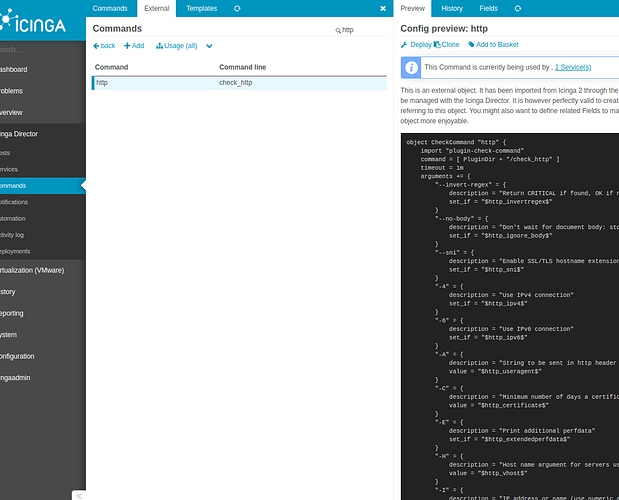Click the 'Print additional perfdata' description line
Image resolution: width=619 pixels, height=500 pixels.
(x=522, y=431)
